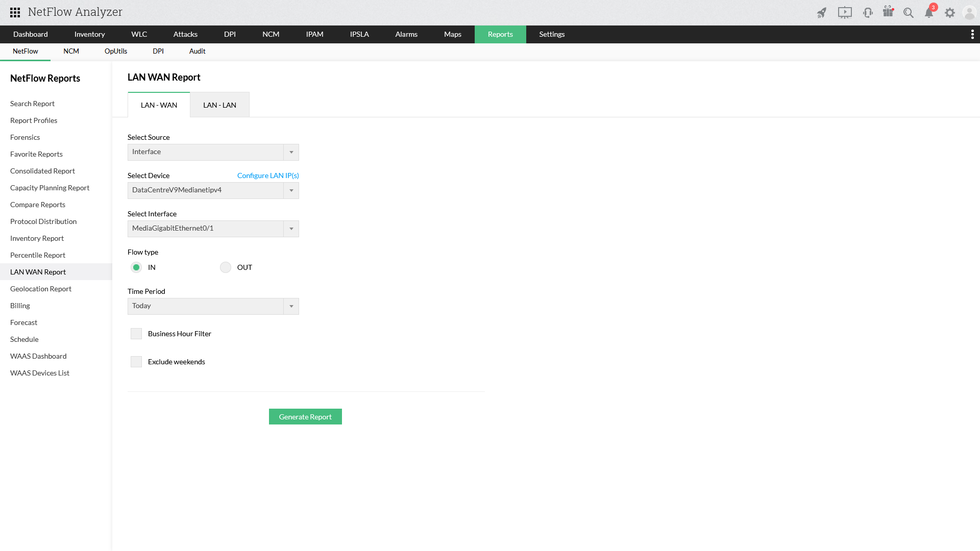
Task: Open Geolocation Report in sidebar
Action: pyautogui.click(x=41, y=289)
